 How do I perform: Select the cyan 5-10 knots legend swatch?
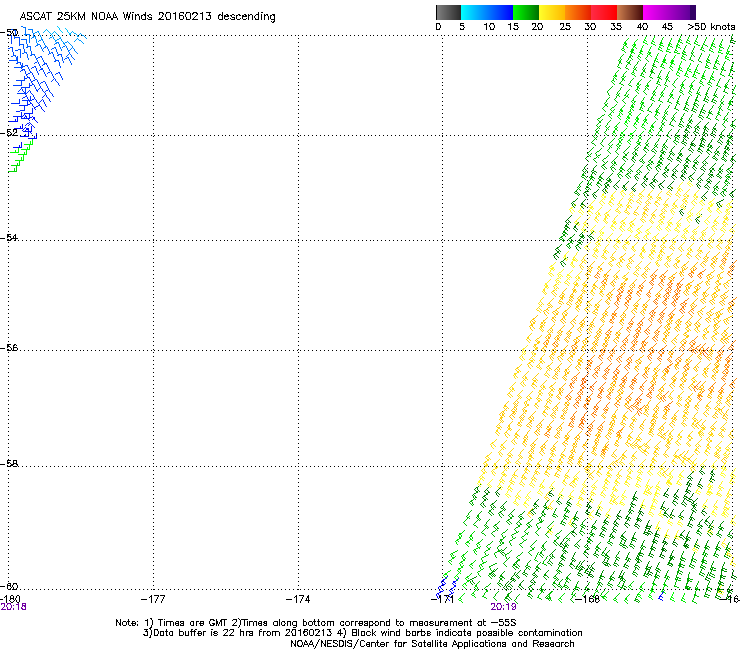(x=474, y=12)
